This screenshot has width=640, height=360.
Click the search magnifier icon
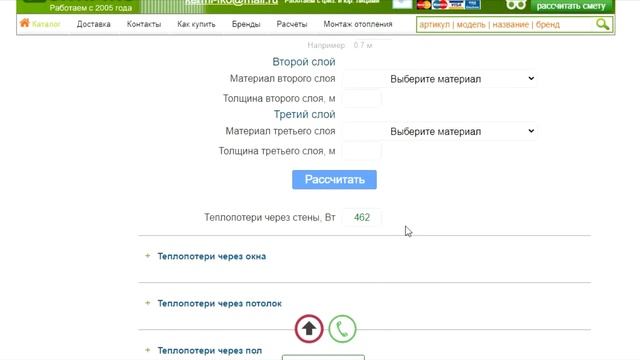(x=602, y=24)
